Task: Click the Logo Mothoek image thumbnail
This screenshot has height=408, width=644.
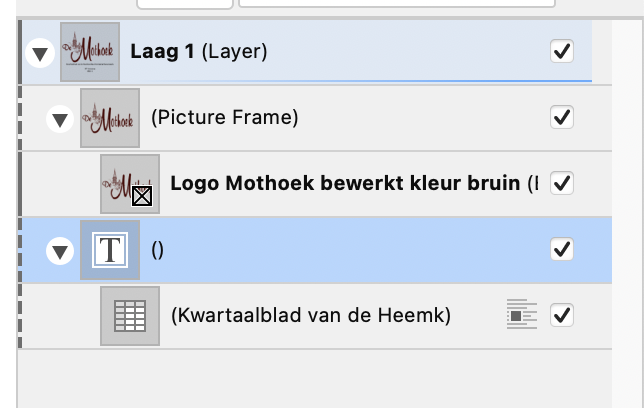Action: coord(130,184)
